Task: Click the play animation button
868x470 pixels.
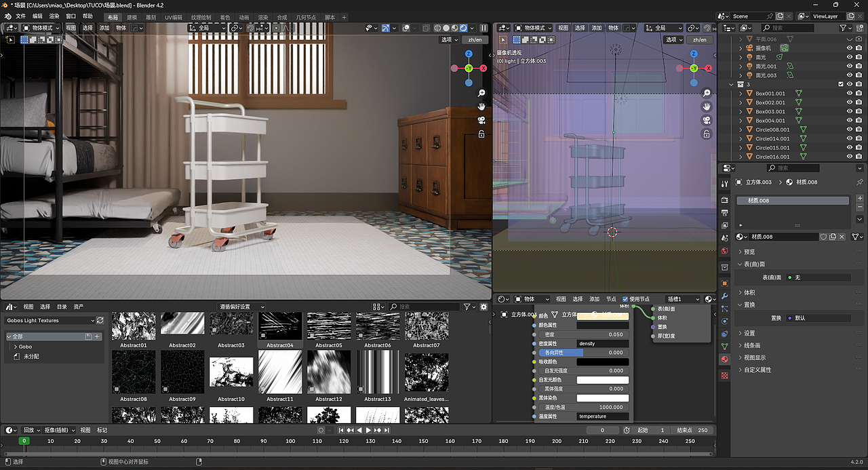Action: coord(368,430)
